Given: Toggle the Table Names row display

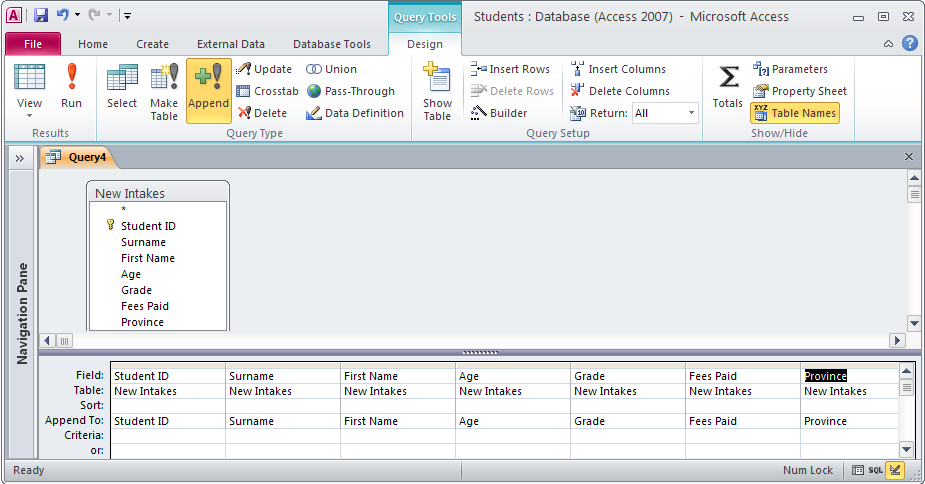Looking at the screenshot, I should (x=795, y=113).
